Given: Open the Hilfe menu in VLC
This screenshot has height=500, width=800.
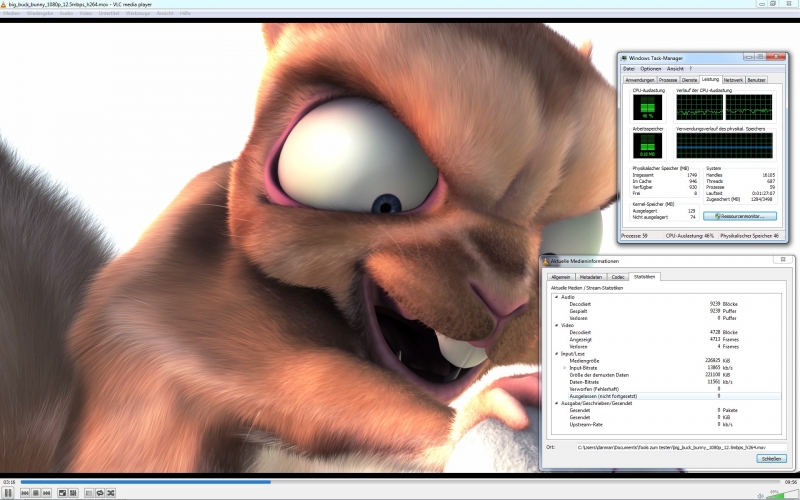Looking at the screenshot, I should (185, 13).
